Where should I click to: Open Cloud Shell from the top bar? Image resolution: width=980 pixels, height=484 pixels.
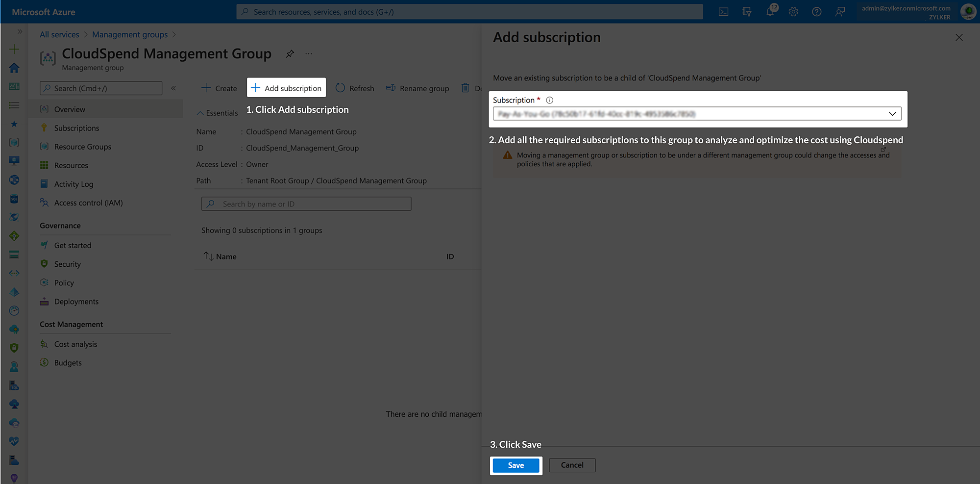tap(723, 11)
